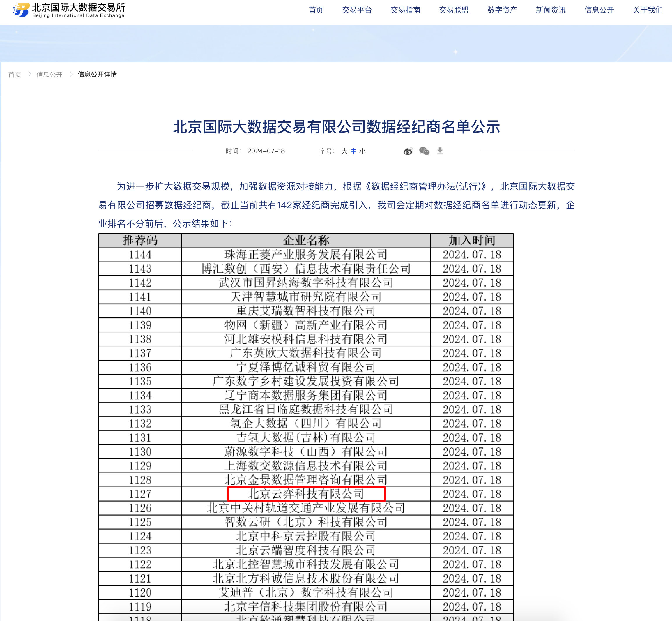Screen dimensions: 672x621
Task: Click recommendation code 1135
Action: coord(140,381)
